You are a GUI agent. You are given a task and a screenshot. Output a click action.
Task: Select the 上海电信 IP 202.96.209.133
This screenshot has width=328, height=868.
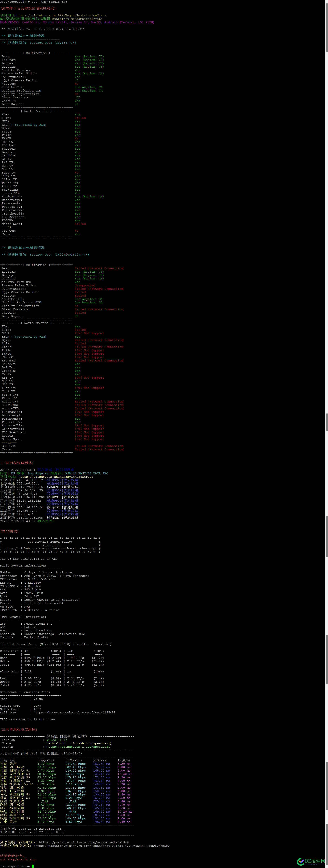pyautogui.click(x=30, y=490)
